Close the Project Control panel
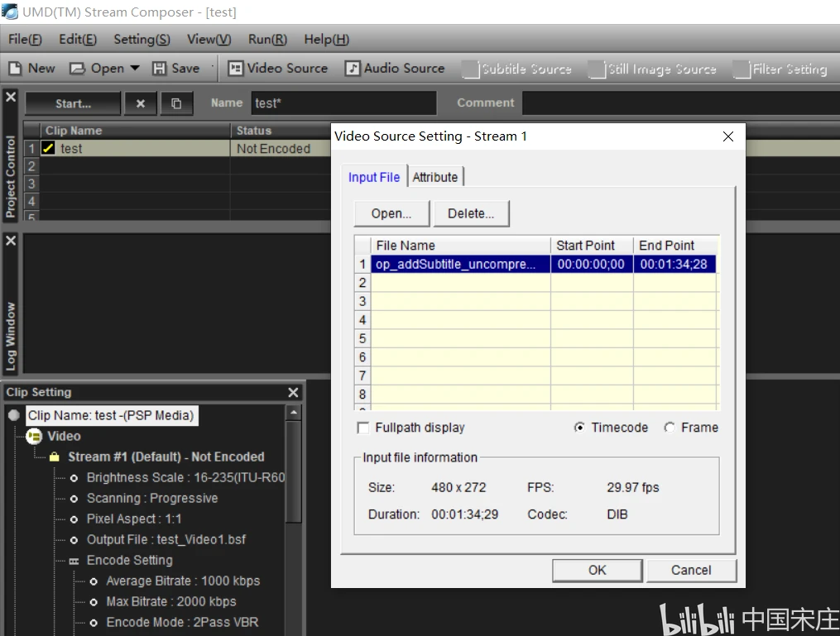 pyautogui.click(x=11, y=98)
